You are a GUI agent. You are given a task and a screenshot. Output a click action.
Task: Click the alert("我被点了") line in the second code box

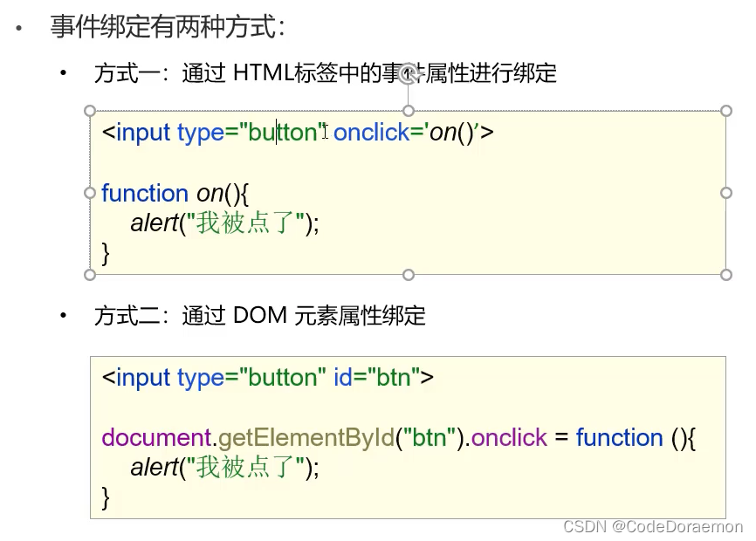click(x=224, y=468)
